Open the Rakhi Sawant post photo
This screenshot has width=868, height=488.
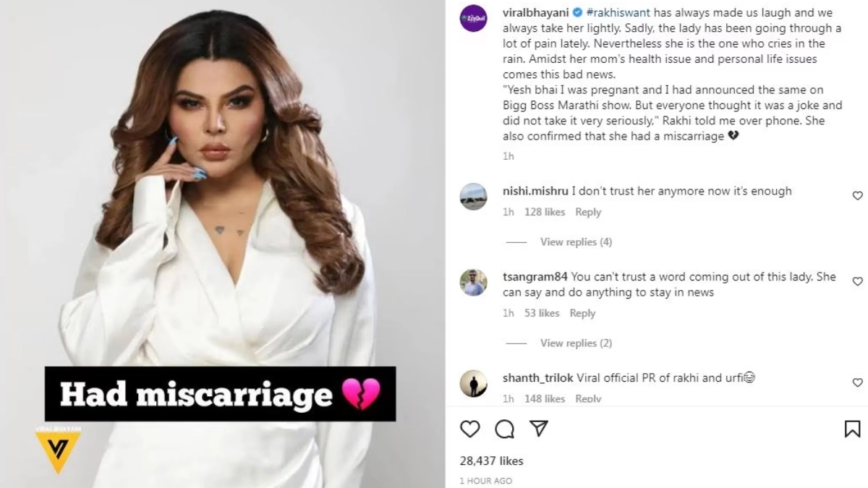click(x=222, y=244)
